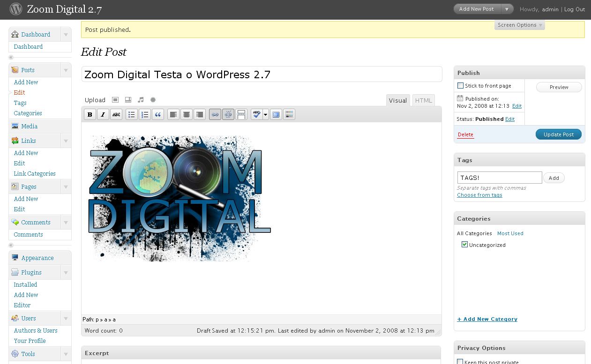Screen dimensions: 591x364
Task: Check Keep this post private
Action: point(460,361)
